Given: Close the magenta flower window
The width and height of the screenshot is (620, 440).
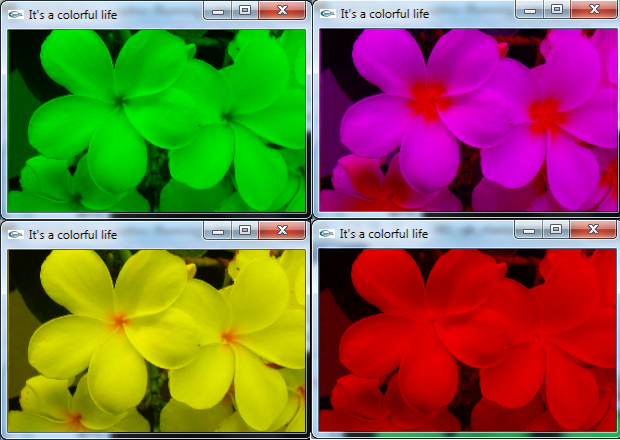Looking at the screenshot, I should point(594,10).
